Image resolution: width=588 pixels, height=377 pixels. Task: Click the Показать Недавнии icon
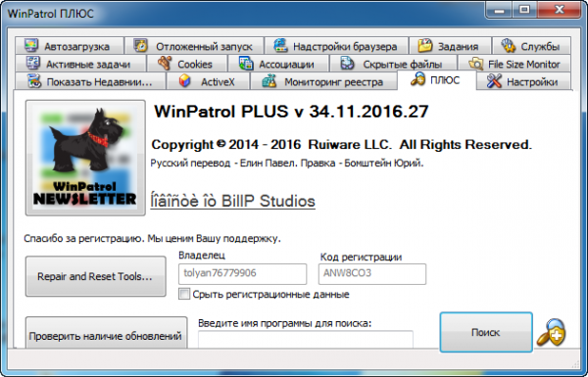[x=34, y=81]
